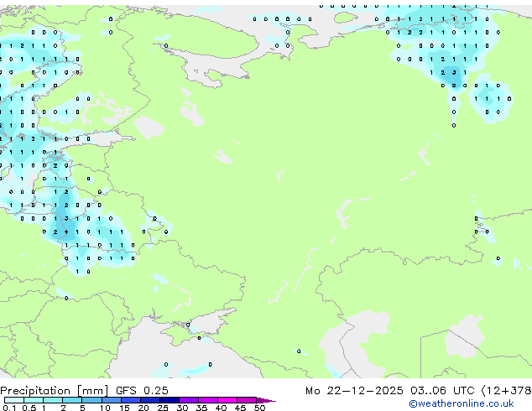This screenshot has width=532, height=411.
Task: Click the '40' legend scale label
Action: pyautogui.click(x=221, y=408)
